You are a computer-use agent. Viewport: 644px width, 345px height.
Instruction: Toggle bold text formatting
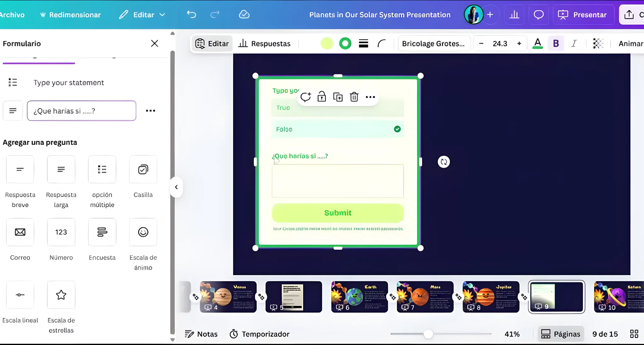coord(556,43)
